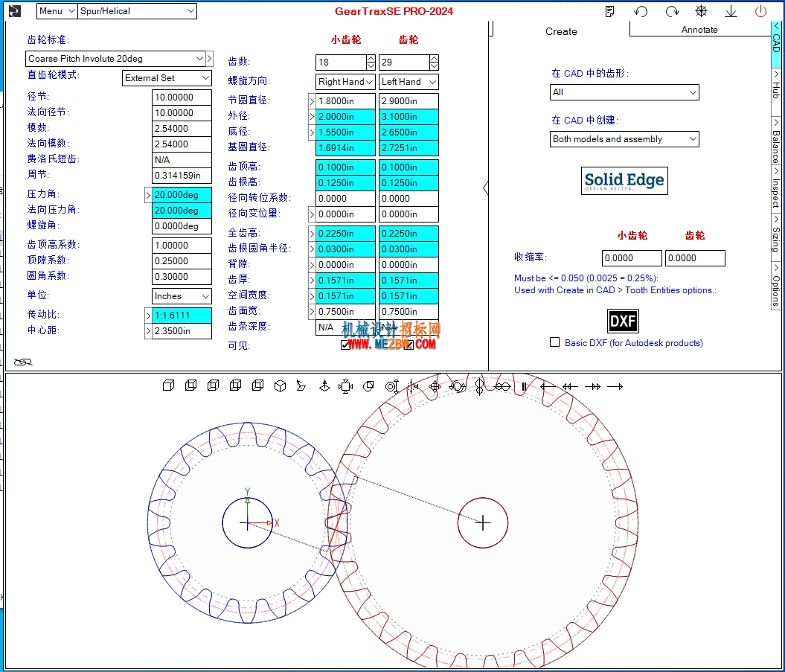
Task: Switch to the Annotate tab
Action: [x=699, y=30]
